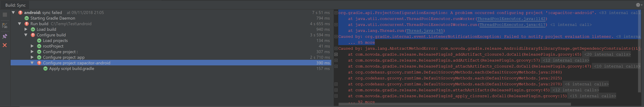Open the gear settings menu
Screen dimensions: 644x107
point(638,5)
